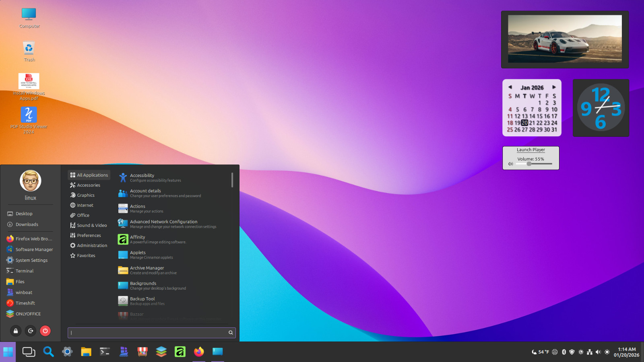This screenshot has height=362, width=644.
Task: Open Files from menu favorites
Action: 30,282
